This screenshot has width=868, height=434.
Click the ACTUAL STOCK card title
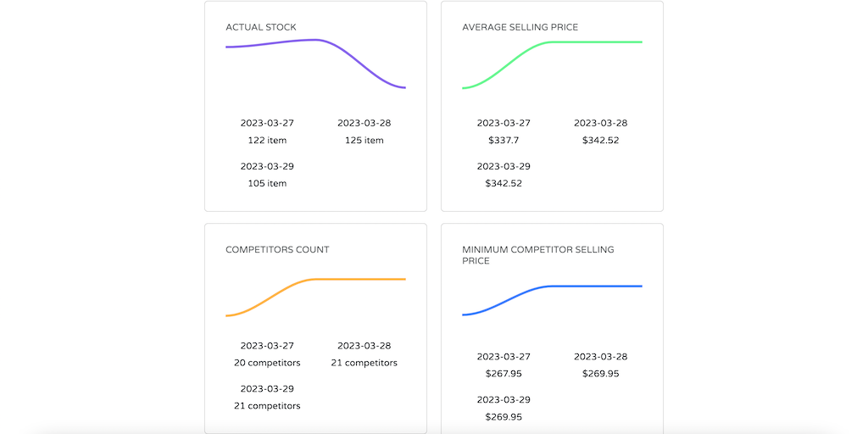261,27
